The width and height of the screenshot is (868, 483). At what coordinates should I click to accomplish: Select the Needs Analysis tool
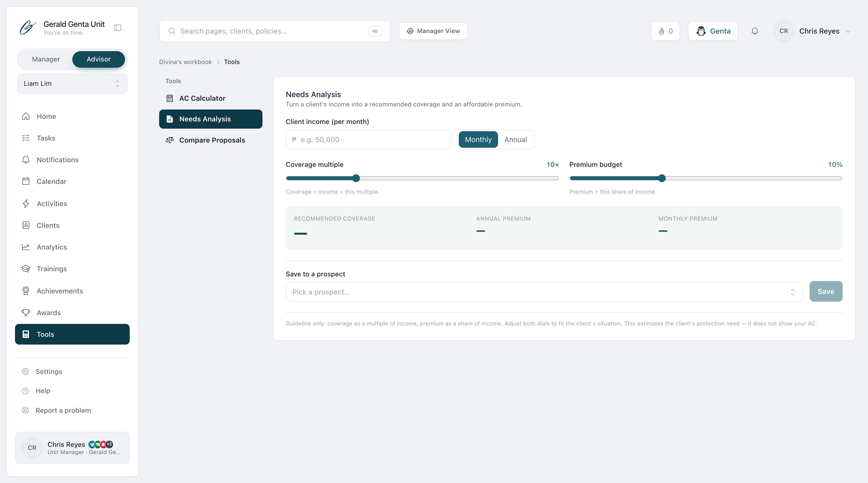[211, 119]
